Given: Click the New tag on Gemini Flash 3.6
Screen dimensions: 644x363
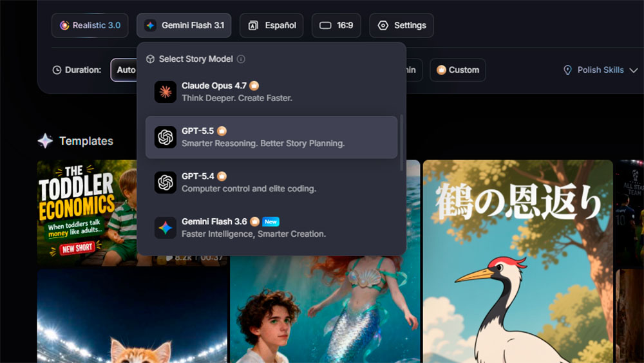Looking at the screenshot, I should coord(270,222).
